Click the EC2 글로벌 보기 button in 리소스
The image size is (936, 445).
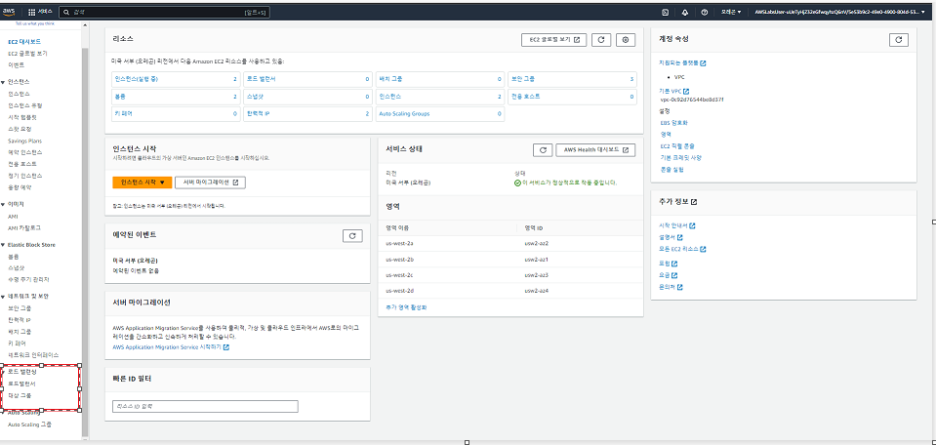pyautogui.click(x=553, y=39)
